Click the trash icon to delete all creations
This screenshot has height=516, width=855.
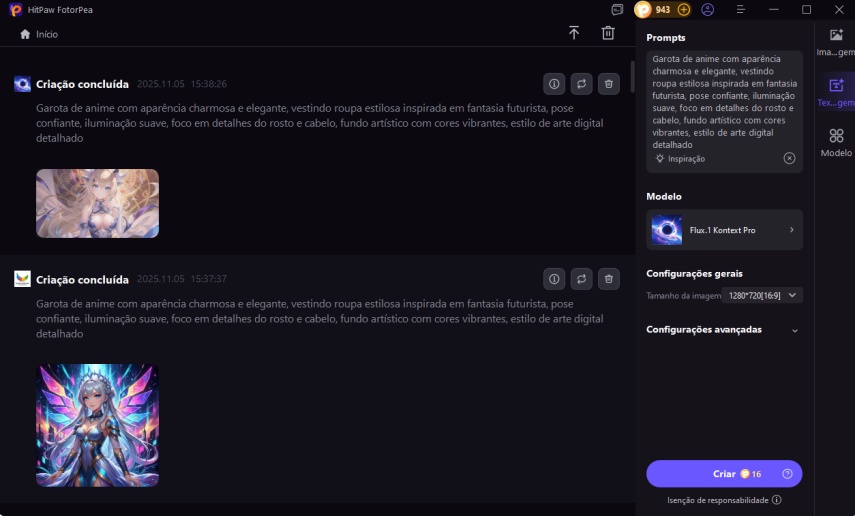click(608, 33)
